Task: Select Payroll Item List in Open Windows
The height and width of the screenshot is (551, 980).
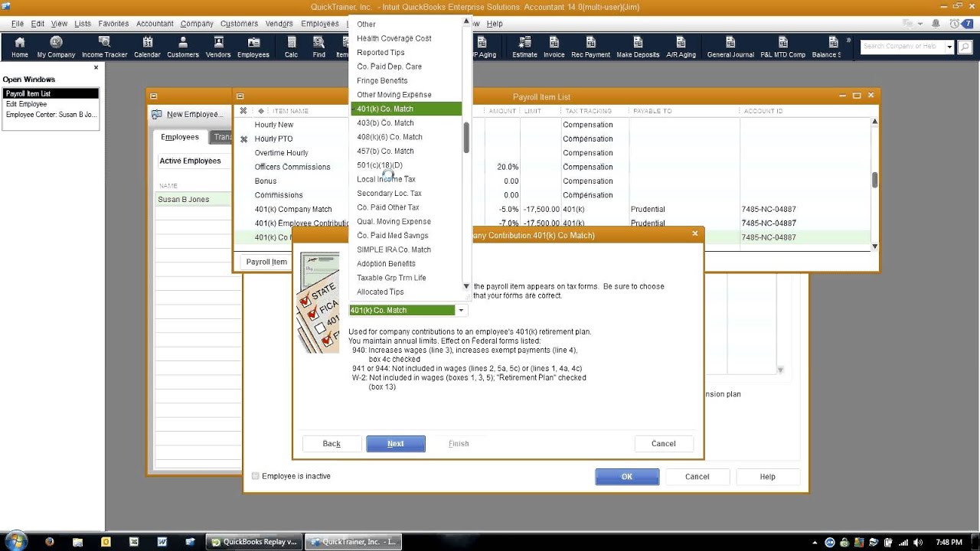Action: coord(51,93)
